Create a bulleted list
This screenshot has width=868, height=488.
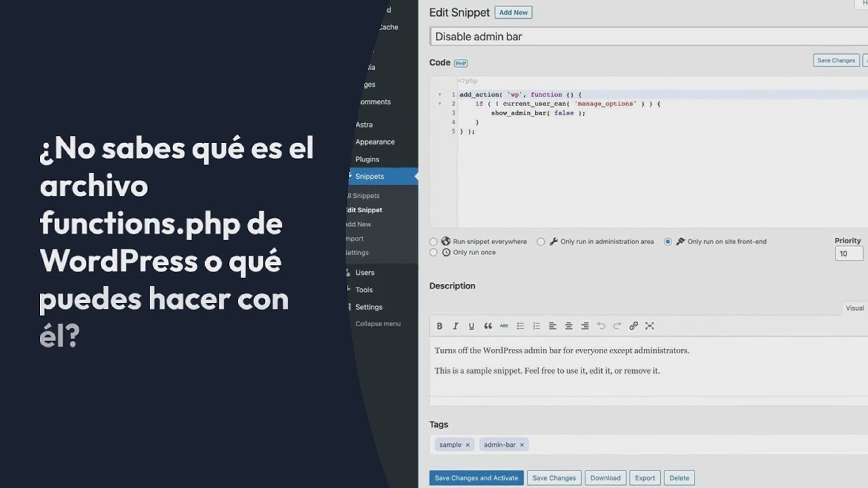520,326
